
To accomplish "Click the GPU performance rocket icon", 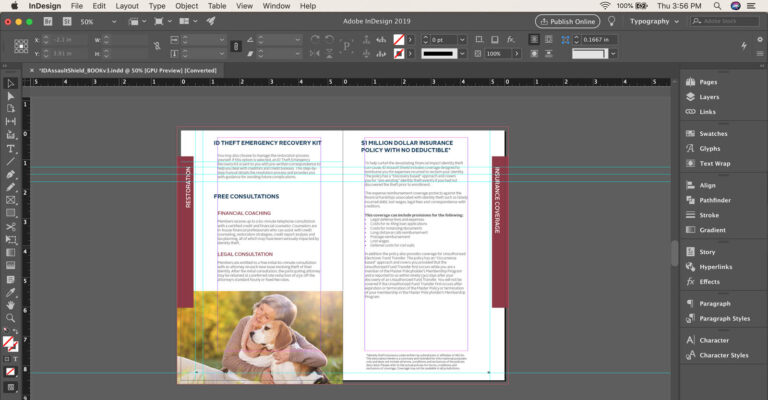I will point(211,21).
